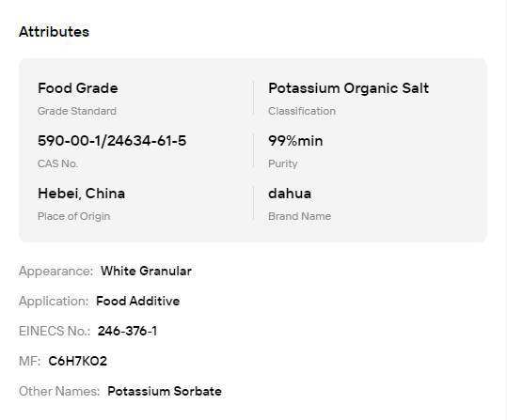Click the CAS No. label
Image resolution: width=507 pixels, height=420 pixels.
pyautogui.click(x=58, y=163)
